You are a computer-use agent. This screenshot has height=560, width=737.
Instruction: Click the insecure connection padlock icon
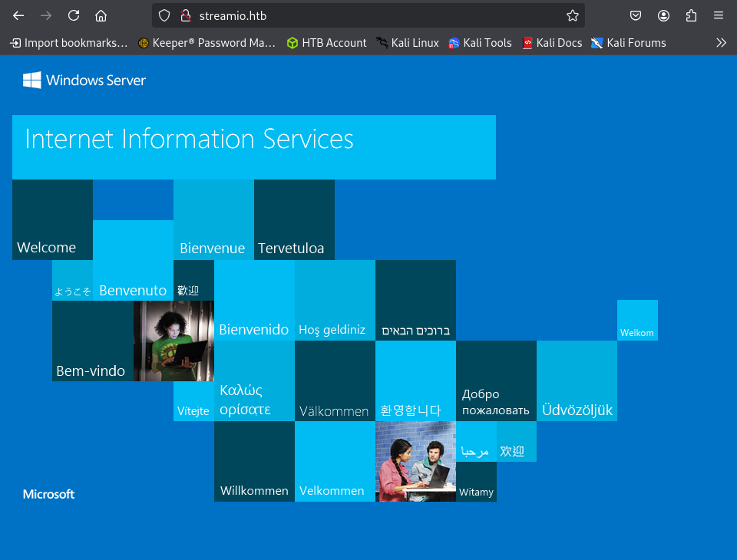184,15
